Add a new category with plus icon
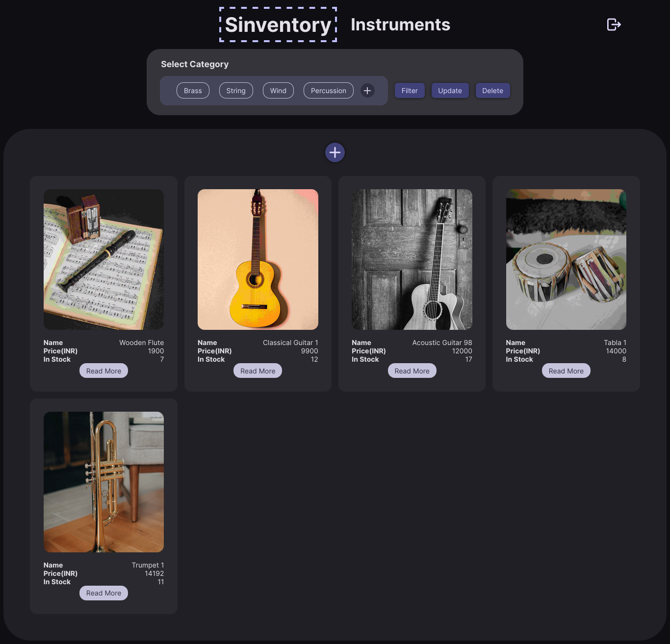This screenshot has width=670, height=644. pos(367,91)
